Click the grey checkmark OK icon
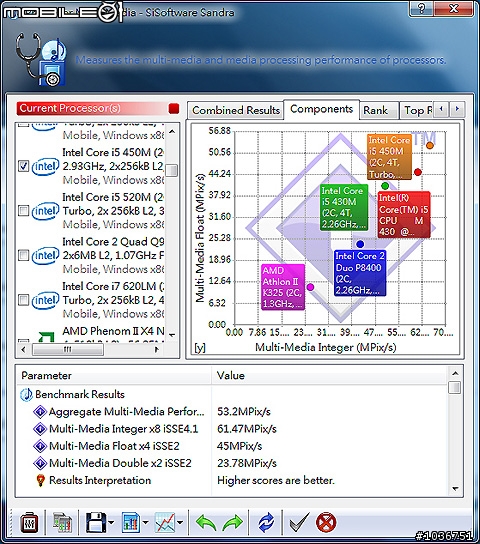Viewport: 480px width, 544px height. tap(299, 523)
